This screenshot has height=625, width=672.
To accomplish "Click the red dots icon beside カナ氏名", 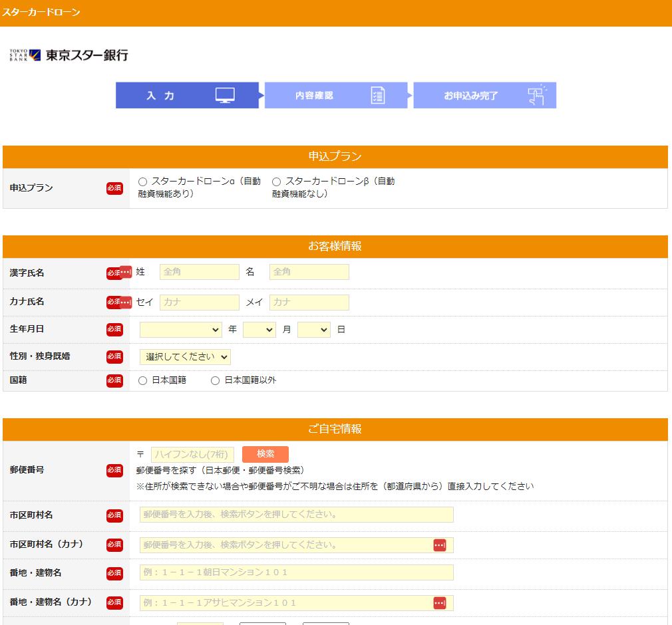I will [x=126, y=302].
